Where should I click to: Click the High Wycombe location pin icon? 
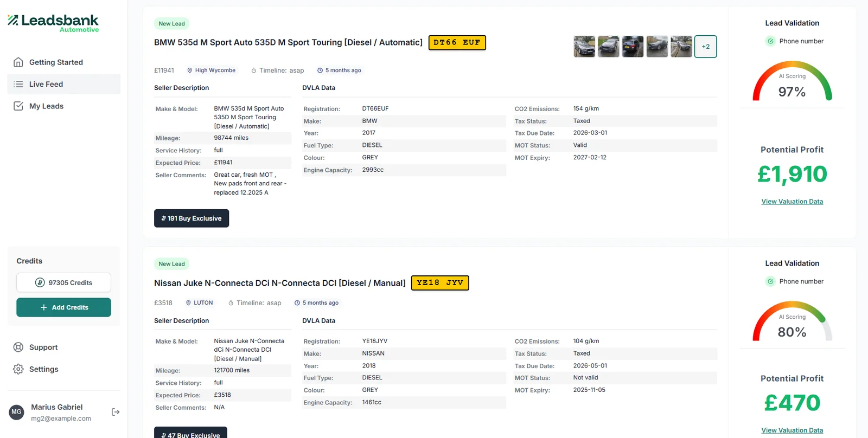click(x=190, y=70)
